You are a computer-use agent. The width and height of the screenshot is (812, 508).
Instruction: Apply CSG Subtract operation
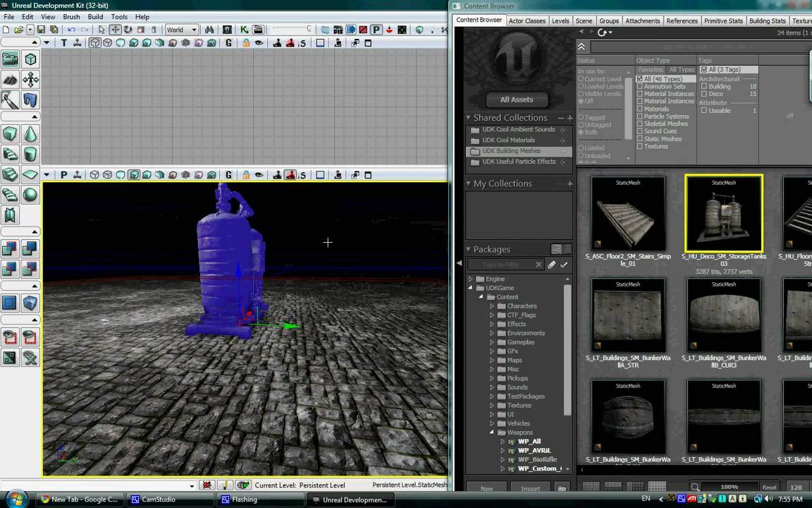pos(30,249)
